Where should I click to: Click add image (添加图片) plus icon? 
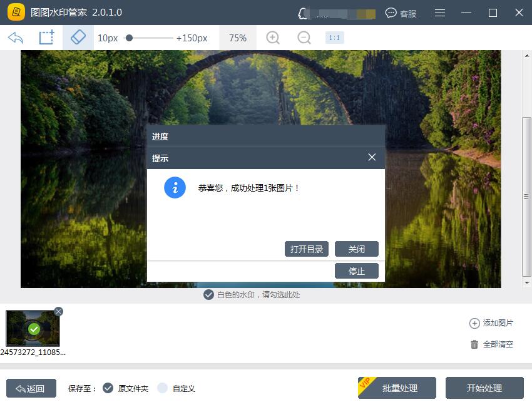click(474, 323)
